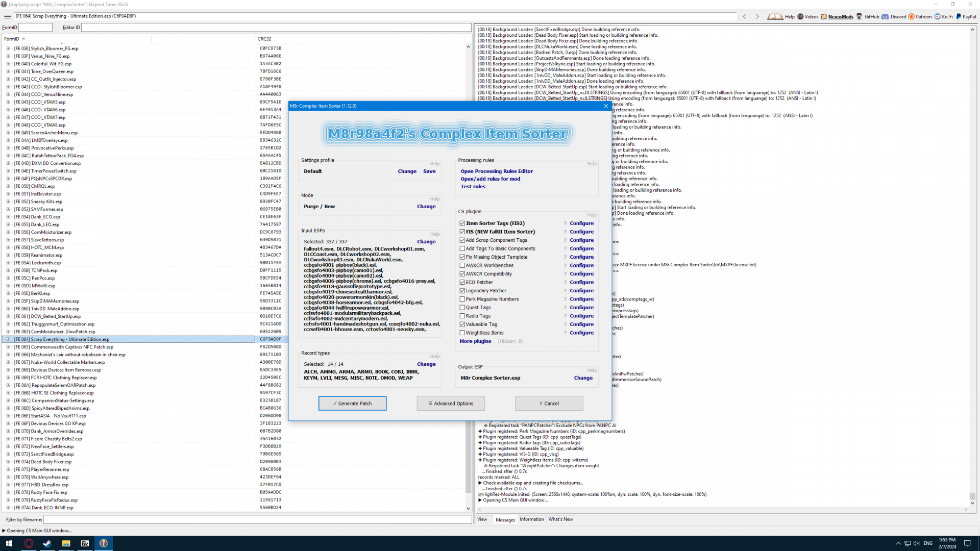Open the Patreon icon link

(x=912, y=16)
